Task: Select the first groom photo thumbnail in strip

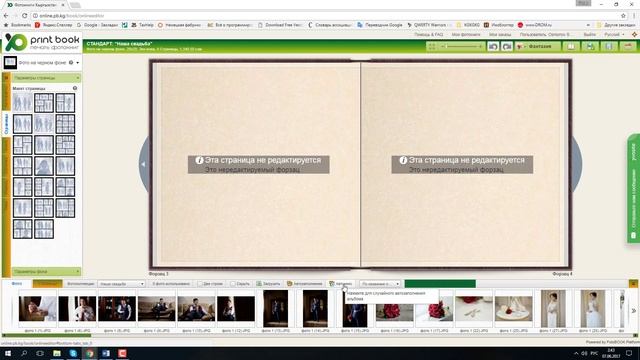Action: point(38,309)
